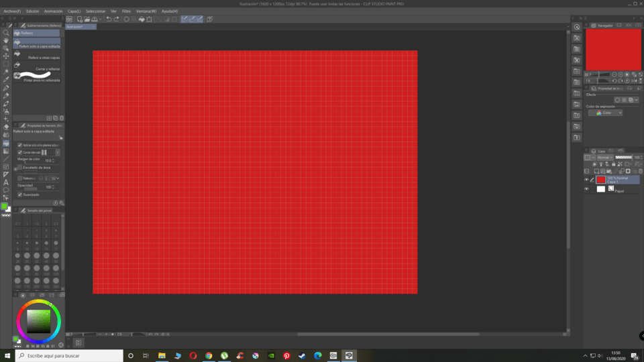Open the Edición menu
Viewport: 644px width, 362px height.
[x=32, y=11]
